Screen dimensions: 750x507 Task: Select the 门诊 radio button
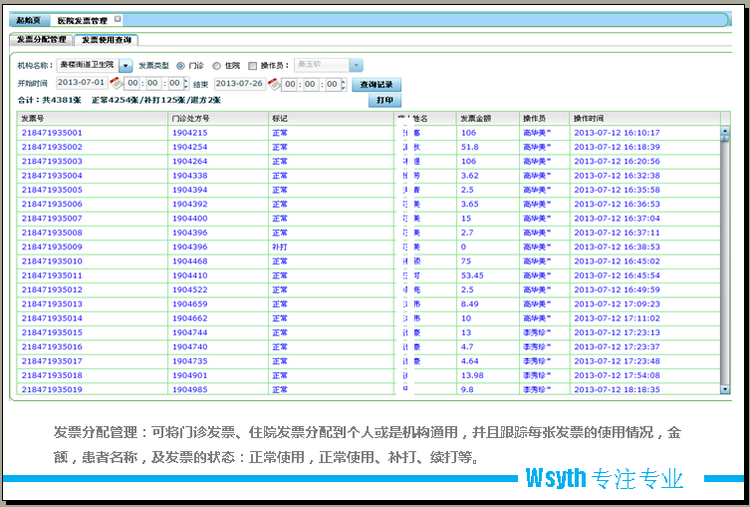pyautogui.click(x=180, y=66)
